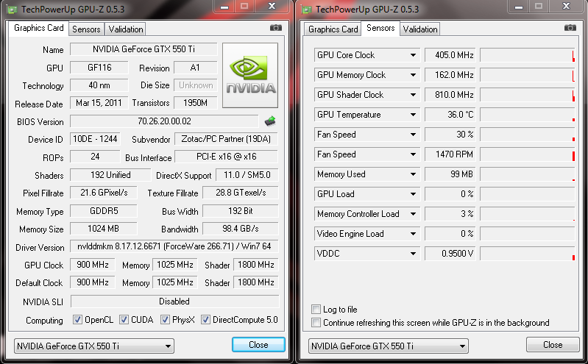This screenshot has width=588, height=364.
Task: Open the GPU Load sensor dropdown
Action: pos(413,194)
